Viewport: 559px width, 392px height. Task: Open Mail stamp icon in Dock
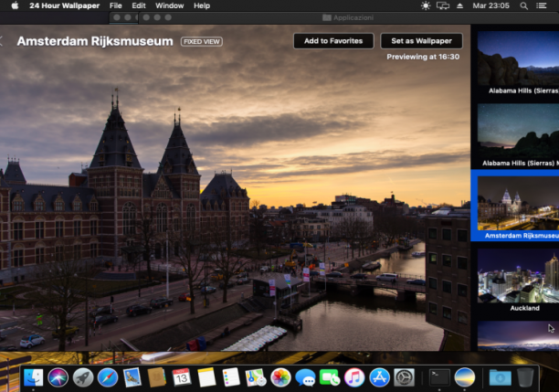[132, 377]
